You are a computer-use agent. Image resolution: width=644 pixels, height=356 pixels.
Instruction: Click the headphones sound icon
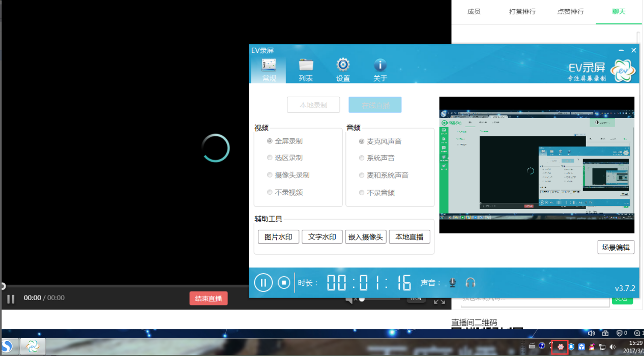[x=471, y=282]
